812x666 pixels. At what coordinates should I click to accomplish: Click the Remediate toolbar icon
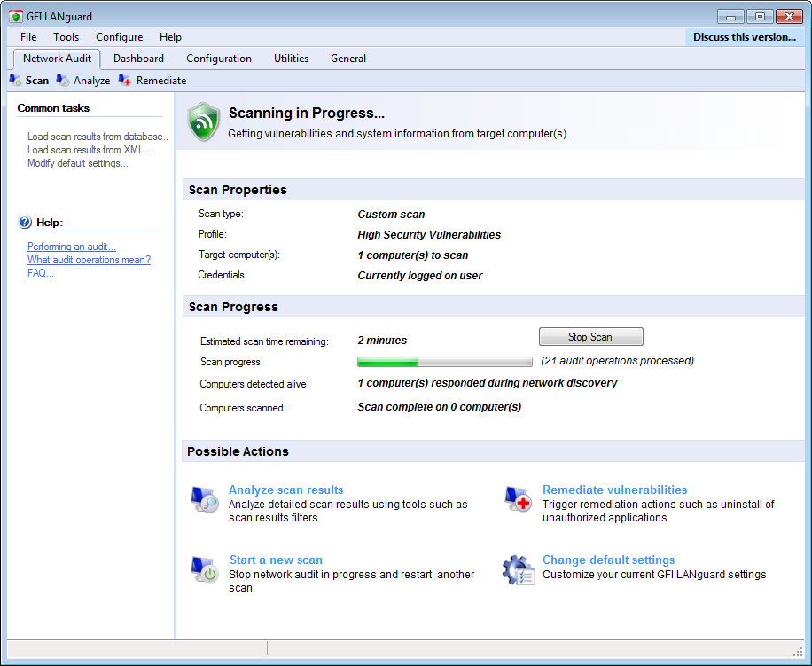pyautogui.click(x=125, y=81)
